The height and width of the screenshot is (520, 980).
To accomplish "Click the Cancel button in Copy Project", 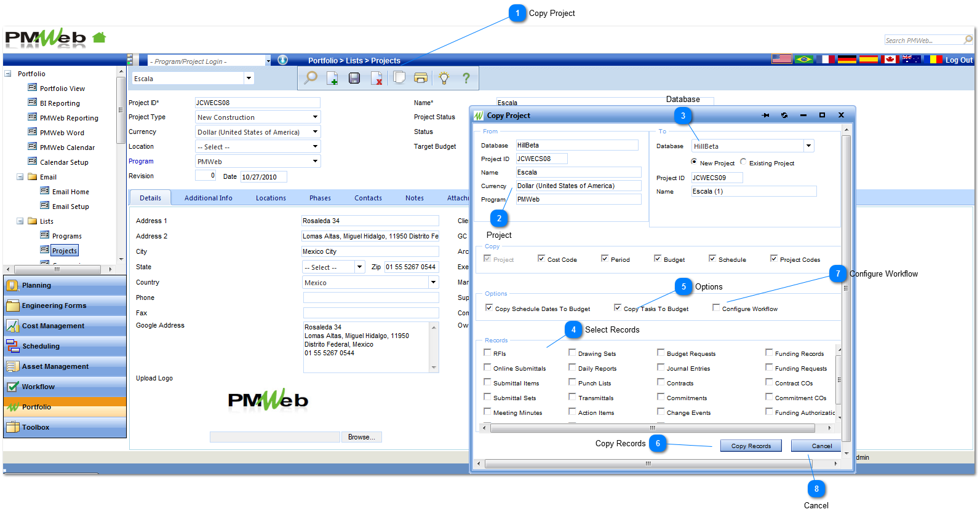I will 816,446.
